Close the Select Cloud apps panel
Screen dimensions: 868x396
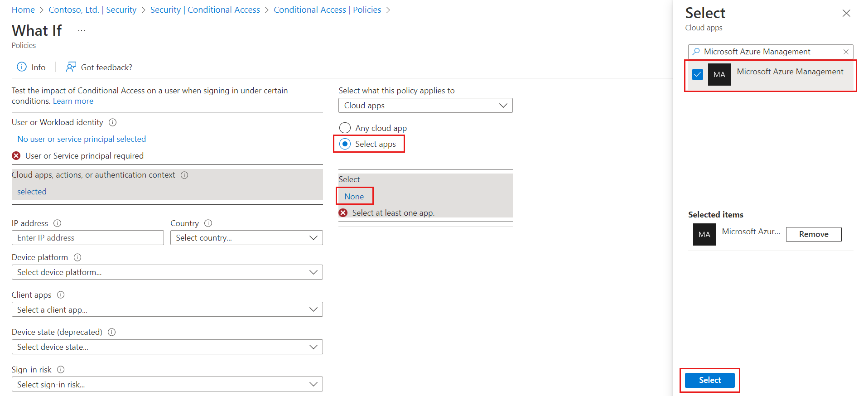coord(846,13)
